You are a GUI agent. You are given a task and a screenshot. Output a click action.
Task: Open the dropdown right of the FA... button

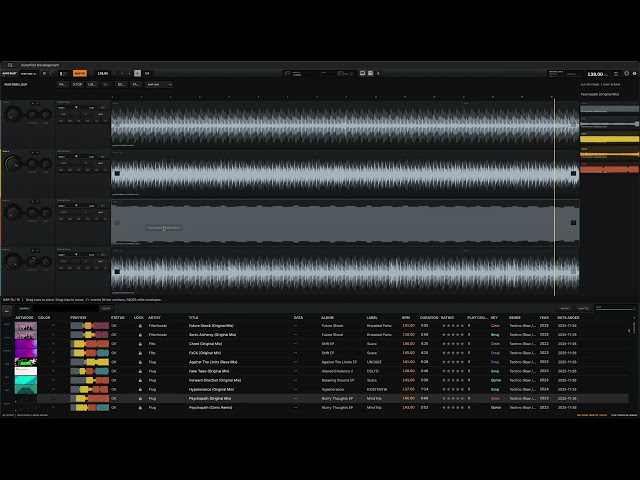tap(159, 84)
